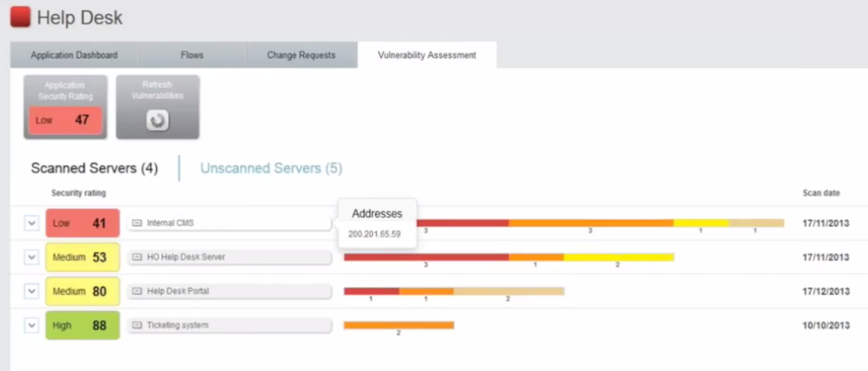This screenshot has height=371, width=868.
Task: Click server icon beside HO Help Desk Server
Action: tap(137, 257)
